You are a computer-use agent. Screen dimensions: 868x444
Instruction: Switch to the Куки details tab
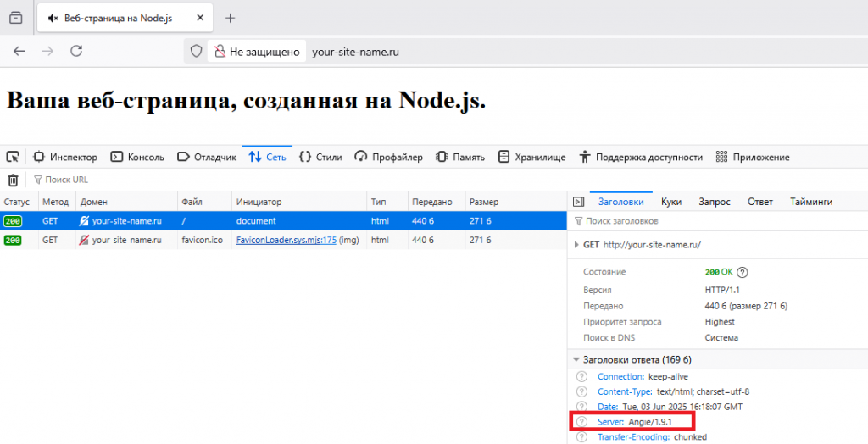click(x=671, y=202)
